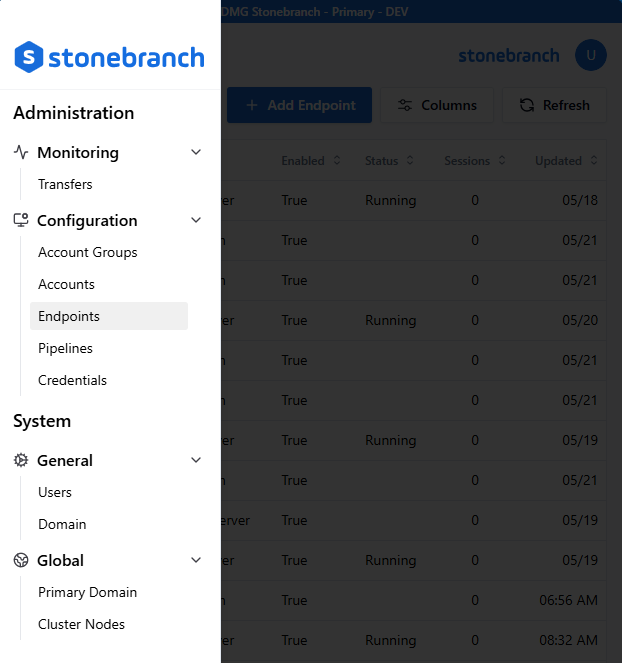
Task: Click the Configuration monitor icon
Action: [21, 221]
